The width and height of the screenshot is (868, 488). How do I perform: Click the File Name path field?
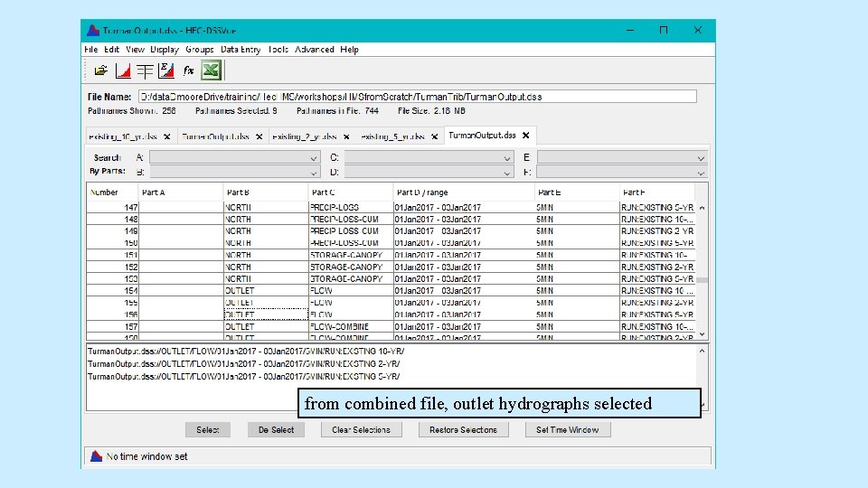click(417, 97)
